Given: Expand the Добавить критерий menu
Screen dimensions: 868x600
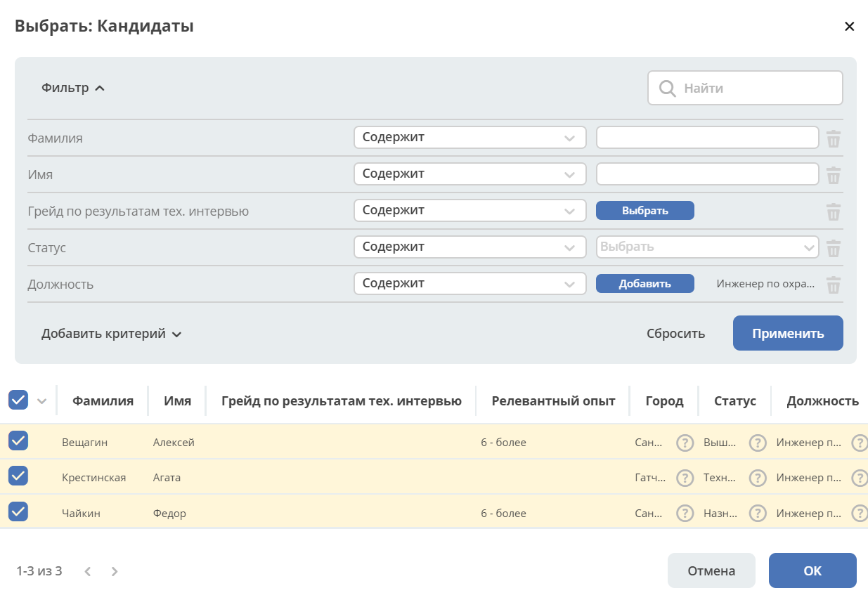Looking at the screenshot, I should click(112, 334).
